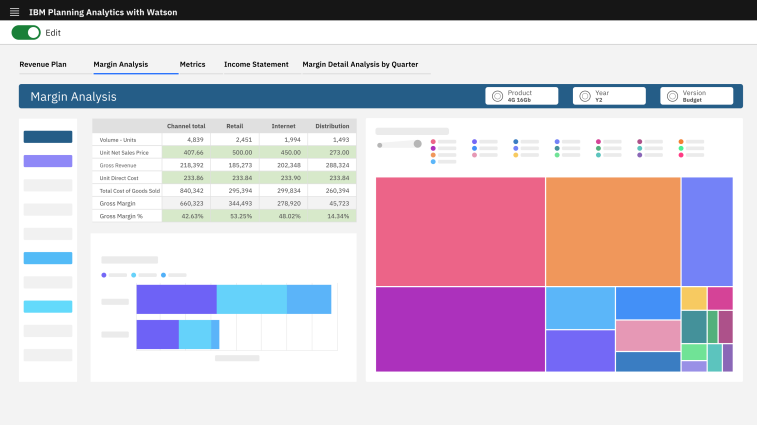Click the circular icon in Version selector
The width and height of the screenshot is (757, 425).
coord(671,96)
